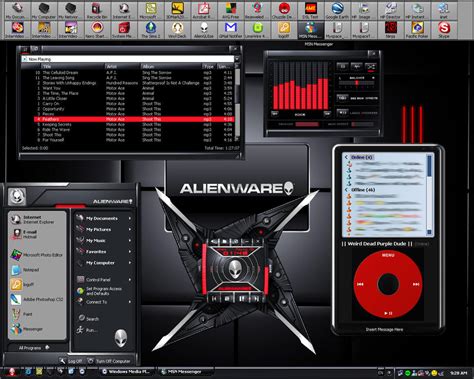
Task: Open the Vinyl Deck shortcut icon
Action: point(177,30)
